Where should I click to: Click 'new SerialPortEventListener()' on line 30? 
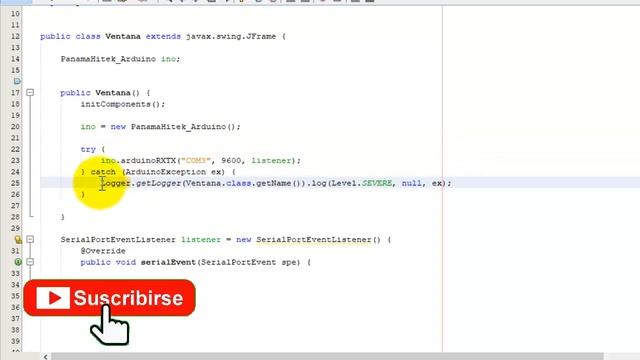tap(309, 240)
